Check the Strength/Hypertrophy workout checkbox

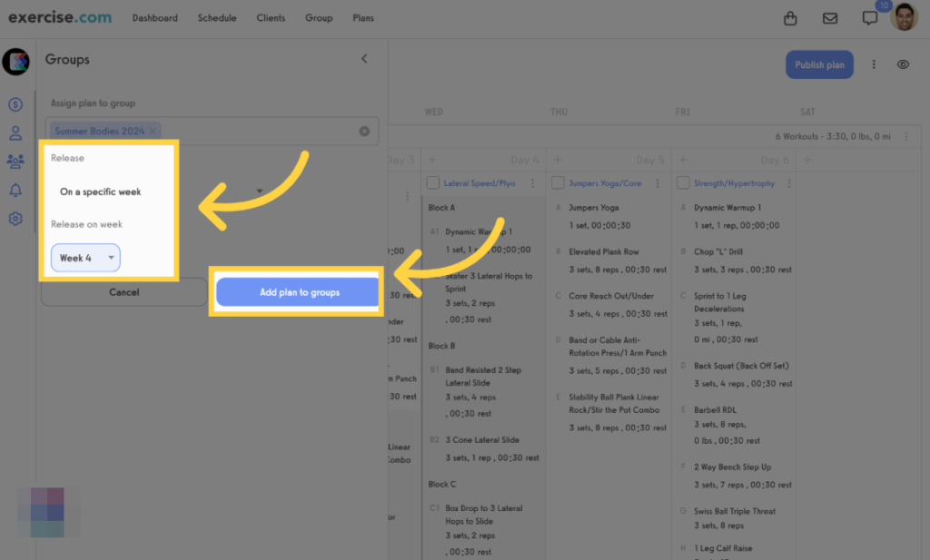coord(683,183)
